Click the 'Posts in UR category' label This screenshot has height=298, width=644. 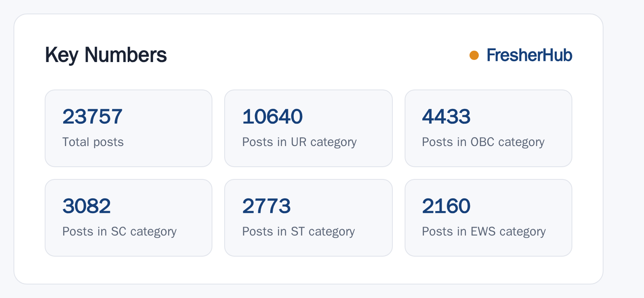[x=300, y=142]
